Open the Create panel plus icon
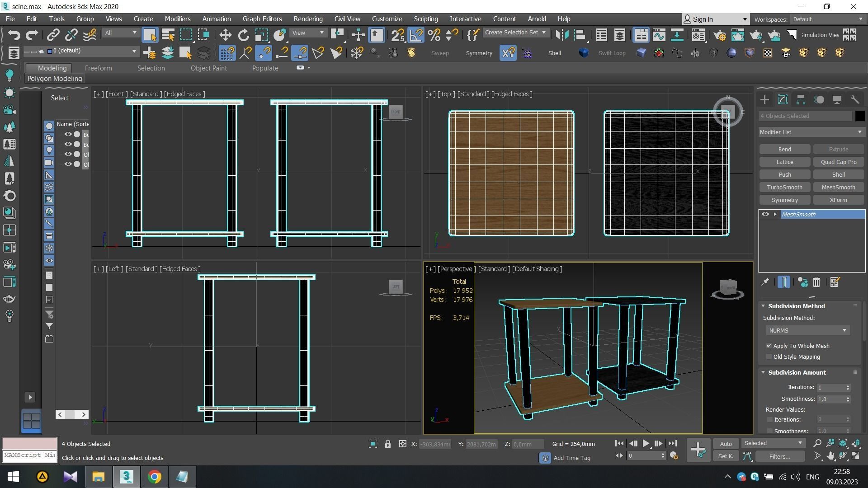The image size is (868, 488). point(764,100)
